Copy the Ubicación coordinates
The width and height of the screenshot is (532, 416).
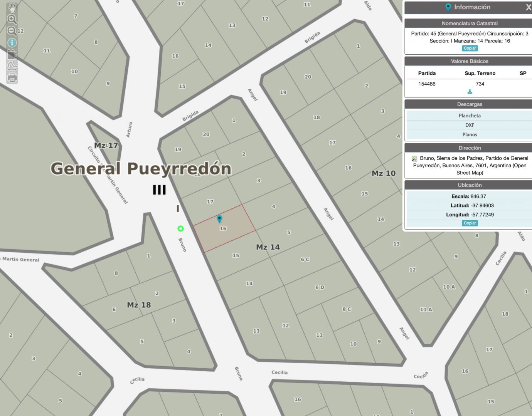470,223
